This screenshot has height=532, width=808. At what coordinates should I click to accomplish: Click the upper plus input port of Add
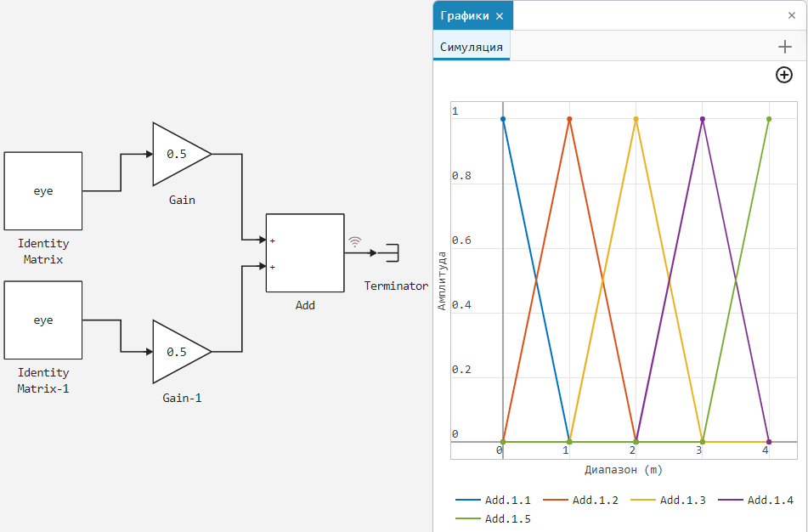coord(271,241)
